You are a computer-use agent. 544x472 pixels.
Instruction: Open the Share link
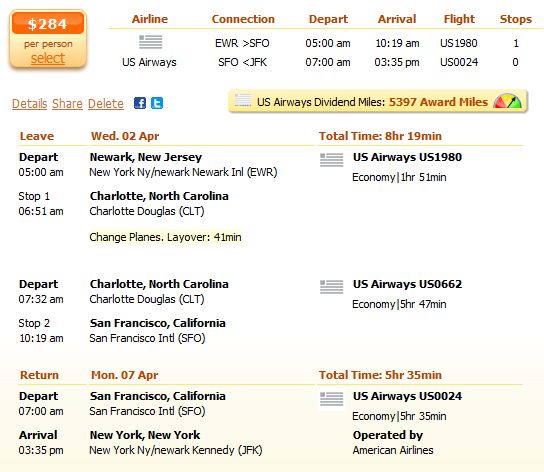67,103
